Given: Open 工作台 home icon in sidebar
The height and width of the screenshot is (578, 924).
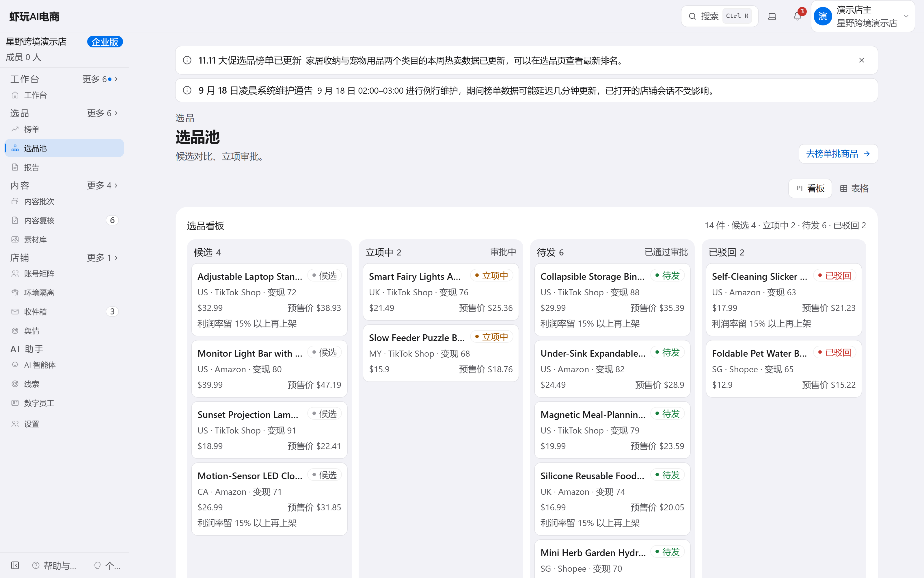Looking at the screenshot, I should click(15, 95).
